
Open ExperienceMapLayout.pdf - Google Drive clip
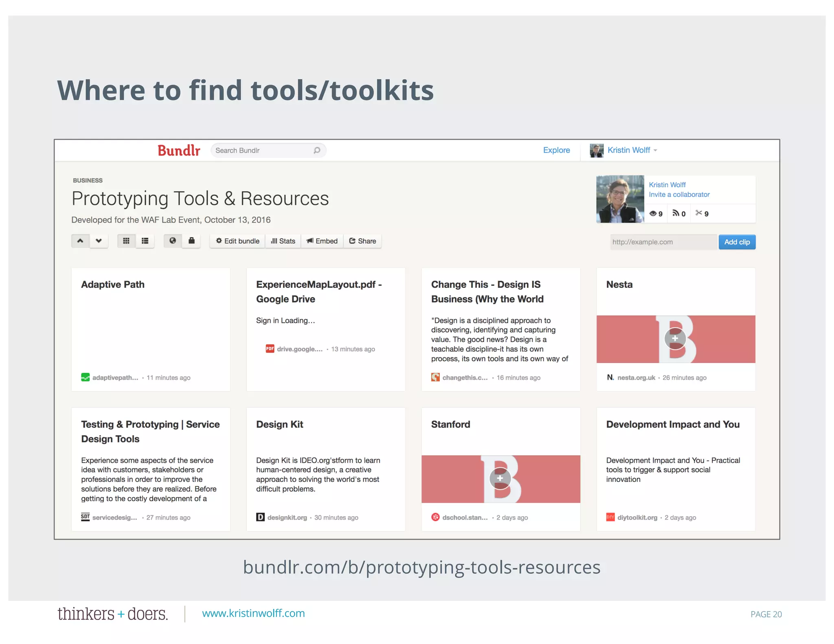click(x=319, y=292)
